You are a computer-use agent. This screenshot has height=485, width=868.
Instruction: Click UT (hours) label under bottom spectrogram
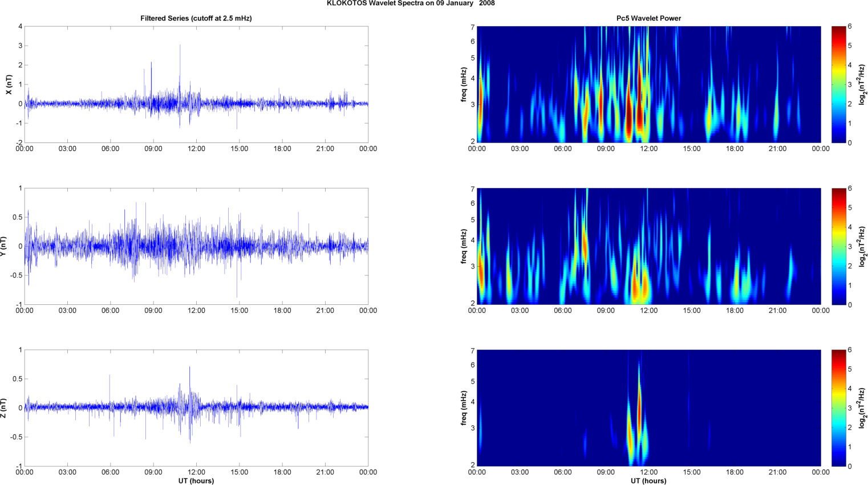pos(648,480)
